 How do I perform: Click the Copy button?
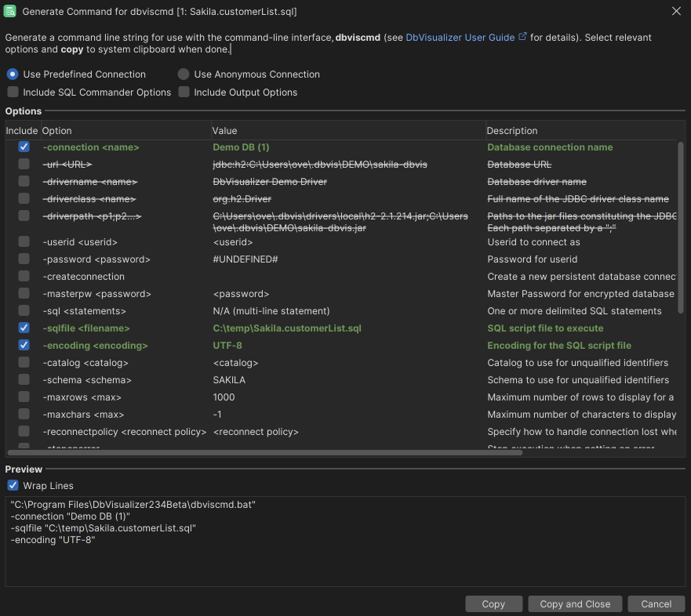[493, 603]
